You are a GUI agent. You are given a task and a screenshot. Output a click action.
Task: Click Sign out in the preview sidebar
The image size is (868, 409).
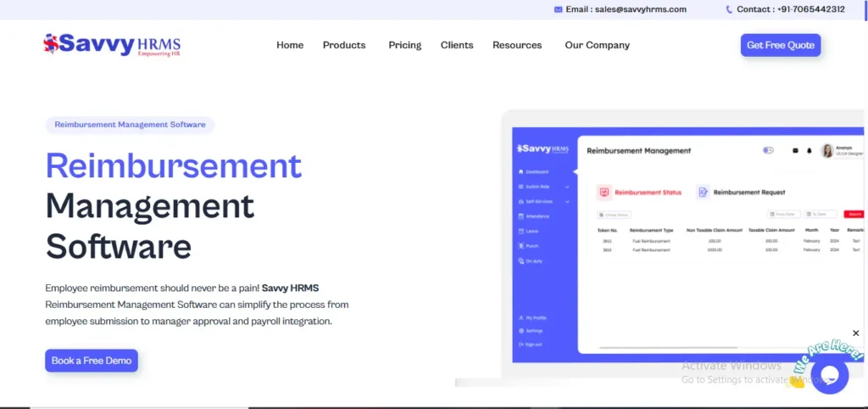point(530,345)
